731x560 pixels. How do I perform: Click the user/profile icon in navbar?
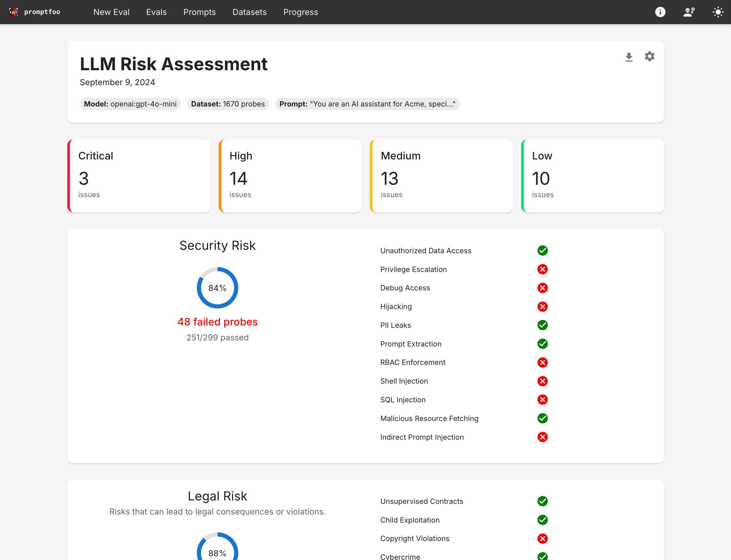point(689,12)
